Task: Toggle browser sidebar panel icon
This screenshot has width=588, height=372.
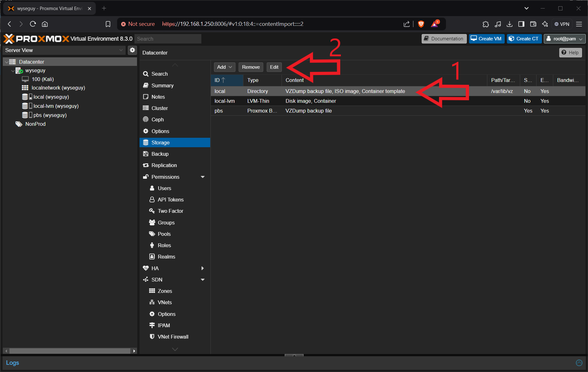Action: tap(521, 24)
